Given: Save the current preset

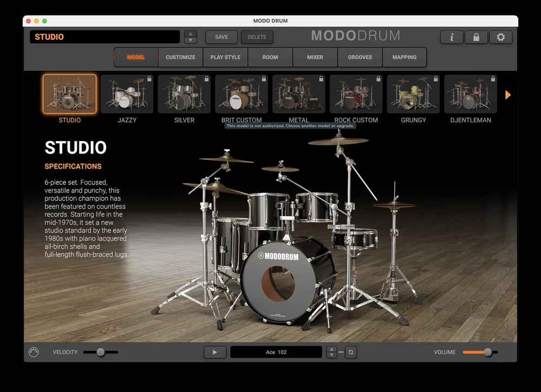Looking at the screenshot, I should click(221, 37).
